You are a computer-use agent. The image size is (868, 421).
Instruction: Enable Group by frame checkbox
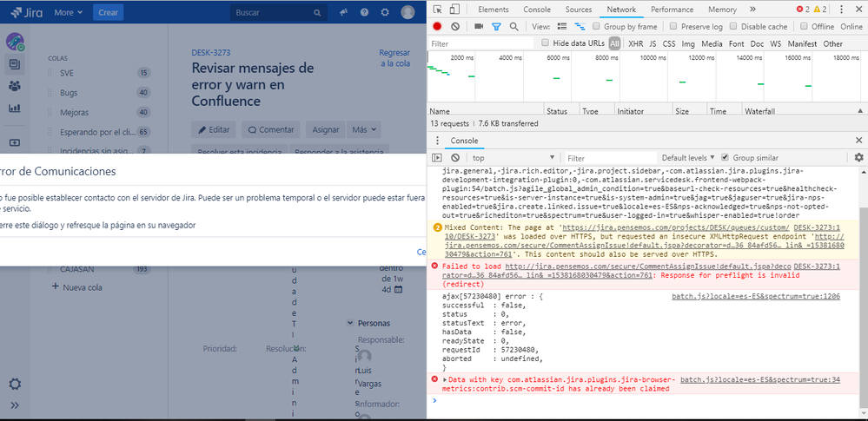596,26
